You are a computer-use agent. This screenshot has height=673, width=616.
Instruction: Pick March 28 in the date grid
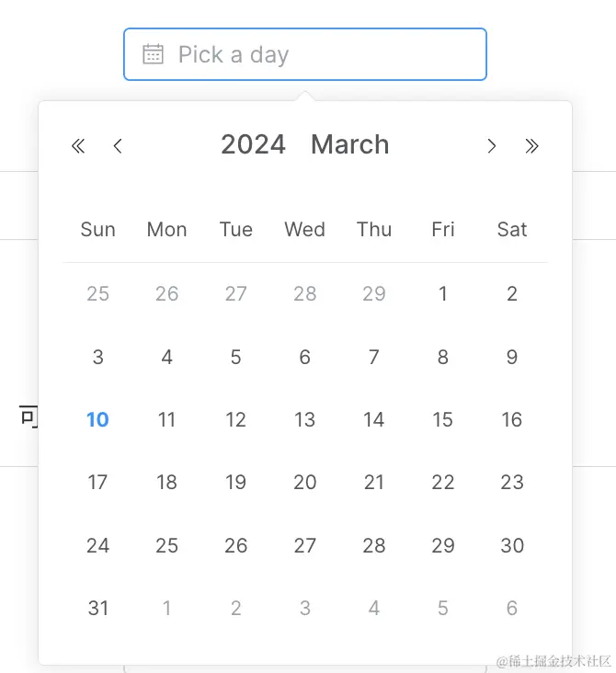(374, 545)
